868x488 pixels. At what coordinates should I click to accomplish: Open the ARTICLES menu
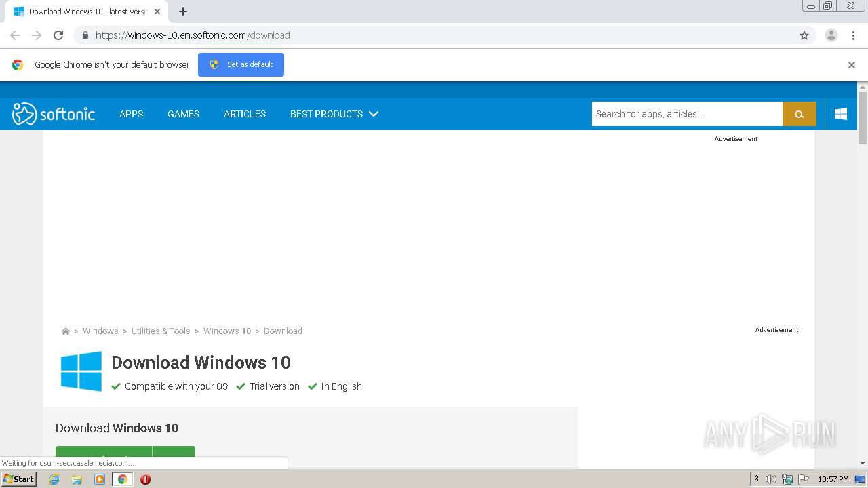245,114
